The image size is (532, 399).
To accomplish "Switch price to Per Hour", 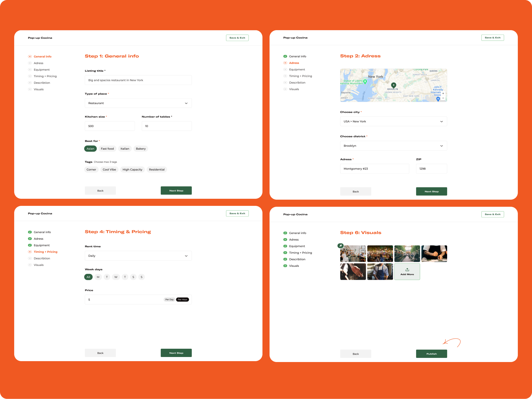I will 182,300.
